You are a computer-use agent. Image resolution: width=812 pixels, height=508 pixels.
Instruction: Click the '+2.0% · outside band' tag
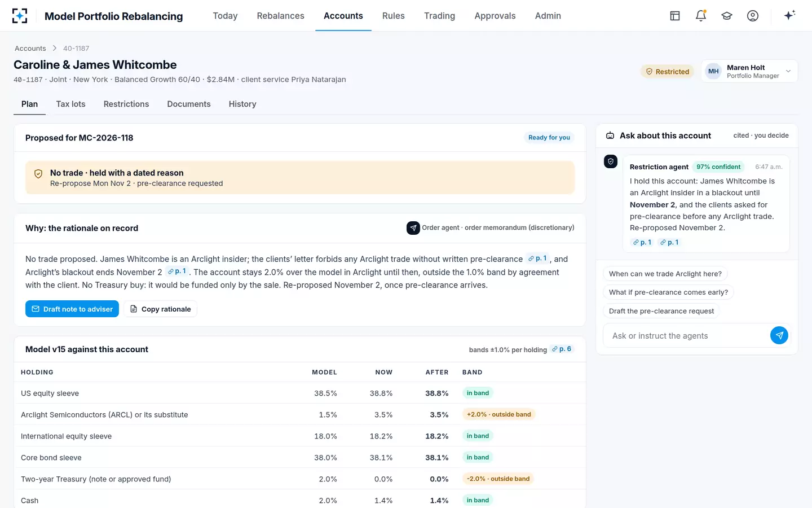(x=499, y=414)
